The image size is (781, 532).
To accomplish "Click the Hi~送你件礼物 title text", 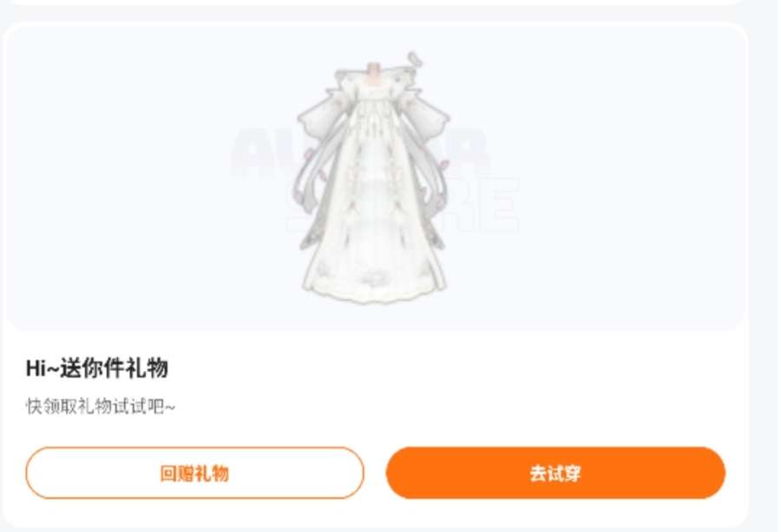I will (x=97, y=368).
